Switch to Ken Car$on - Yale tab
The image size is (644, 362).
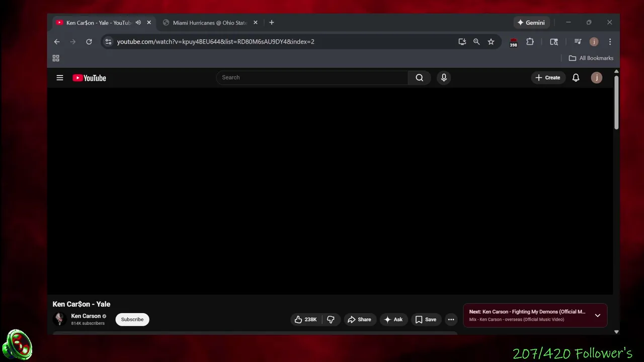click(99, 23)
